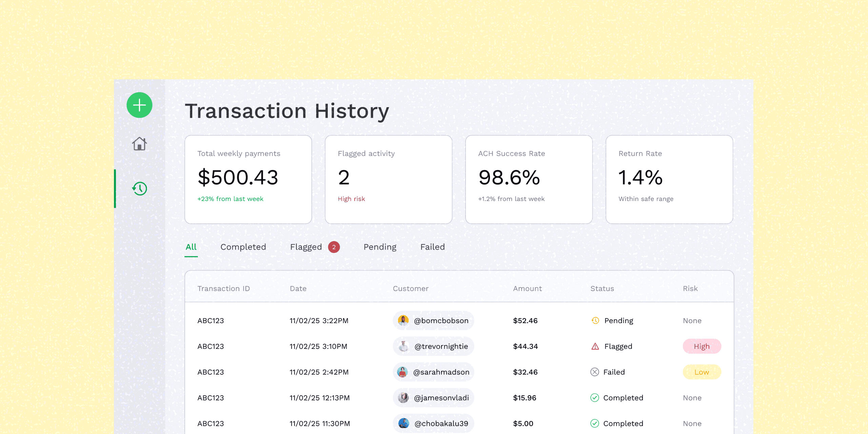Click the Failed status X icon
868x434 pixels.
(x=595, y=372)
